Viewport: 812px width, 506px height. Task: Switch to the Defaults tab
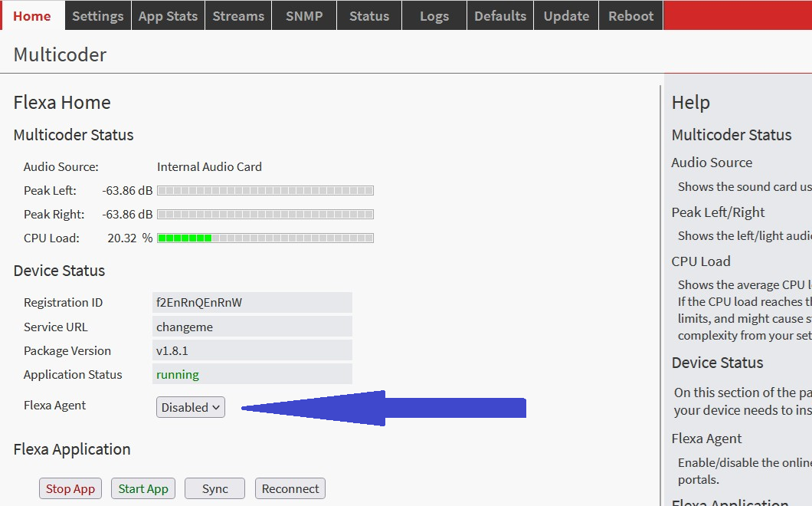pos(500,15)
